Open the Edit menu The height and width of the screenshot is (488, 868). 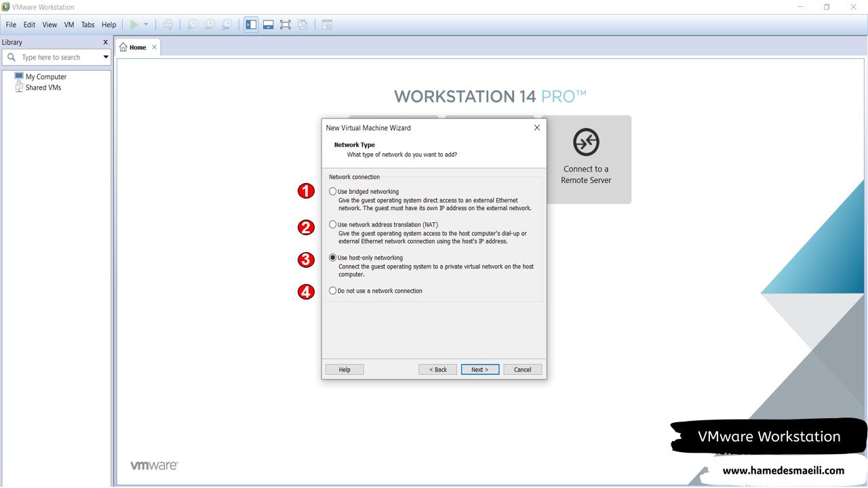tap(29, 24)
